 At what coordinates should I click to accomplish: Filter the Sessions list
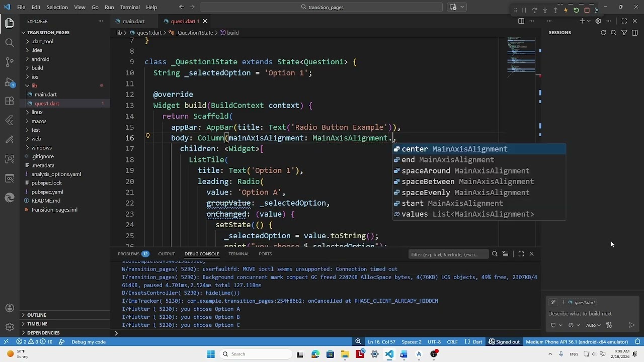pos(624,33)
